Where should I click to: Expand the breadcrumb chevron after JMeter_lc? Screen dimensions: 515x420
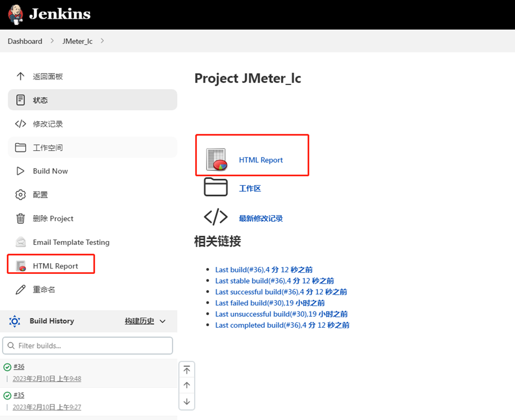pyautogui.click(x=102, y=41)
